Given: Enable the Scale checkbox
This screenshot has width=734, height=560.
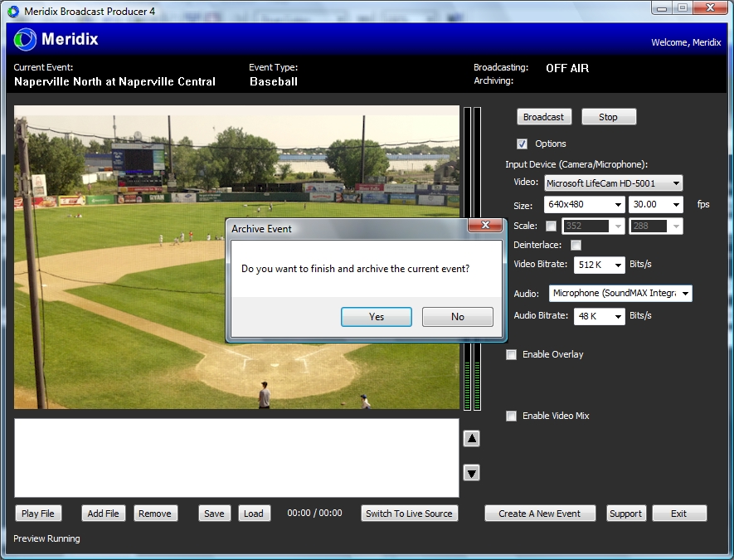Looking at the screenshot, I should point(552,225).
